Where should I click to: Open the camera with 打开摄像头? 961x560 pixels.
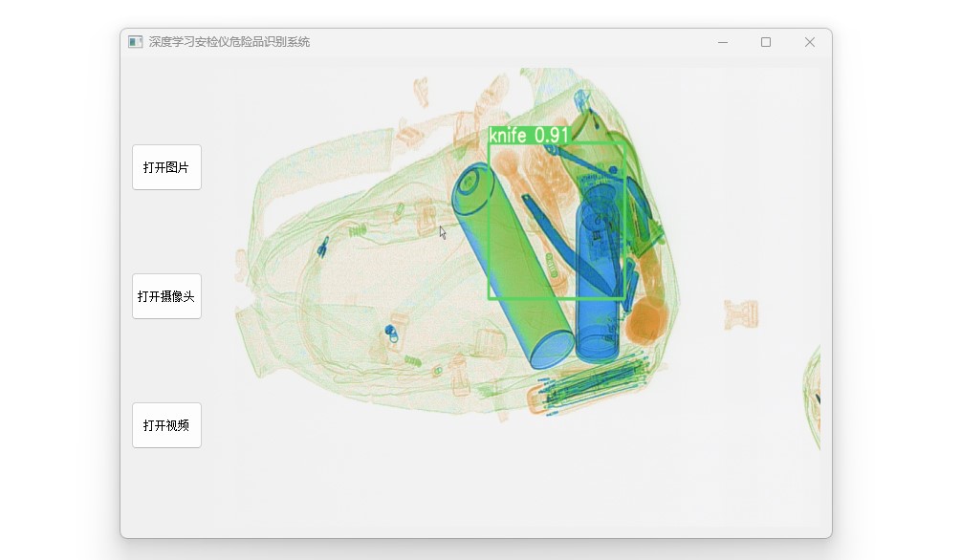click(166, 296)
